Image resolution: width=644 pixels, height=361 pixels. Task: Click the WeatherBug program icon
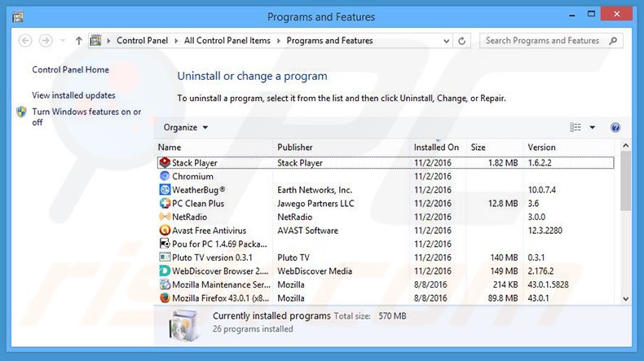(165, 190)
